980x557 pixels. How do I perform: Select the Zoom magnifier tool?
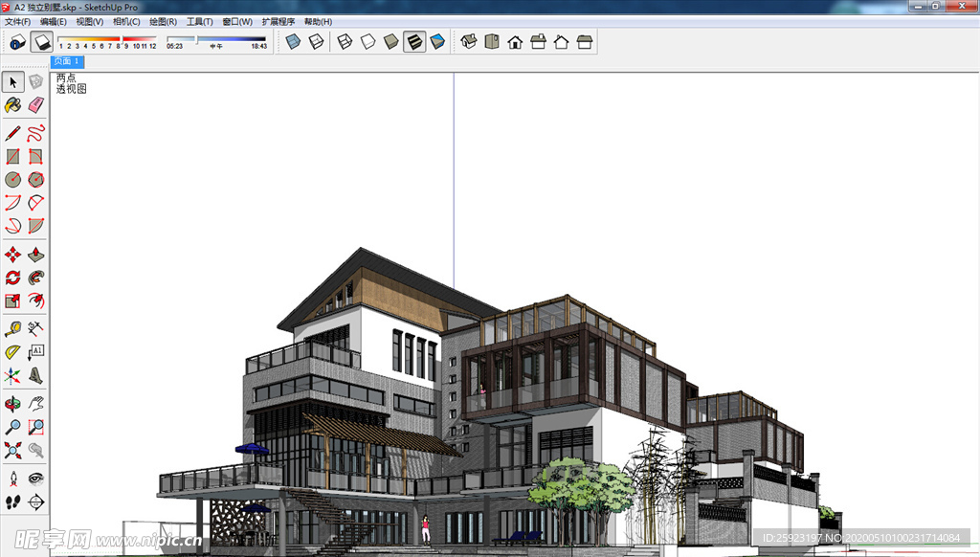click(x=13, y=427)
